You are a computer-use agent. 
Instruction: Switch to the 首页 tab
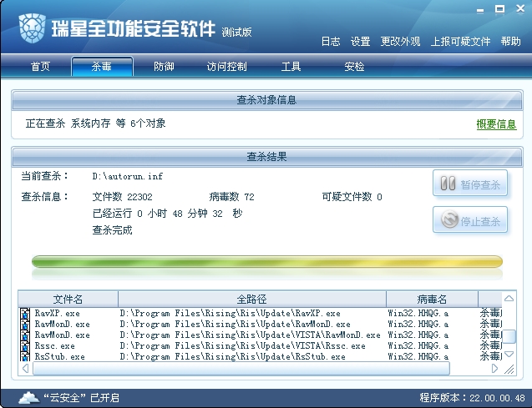click(40, 66)
